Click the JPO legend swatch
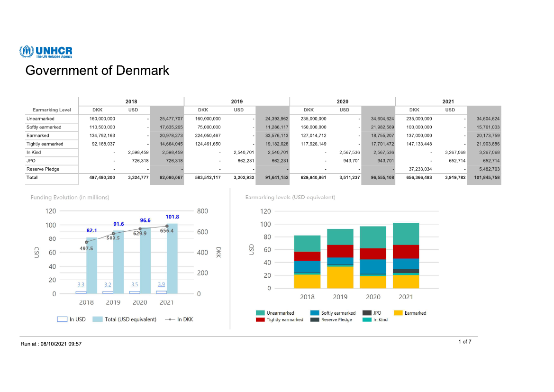 tap(367, 313)
